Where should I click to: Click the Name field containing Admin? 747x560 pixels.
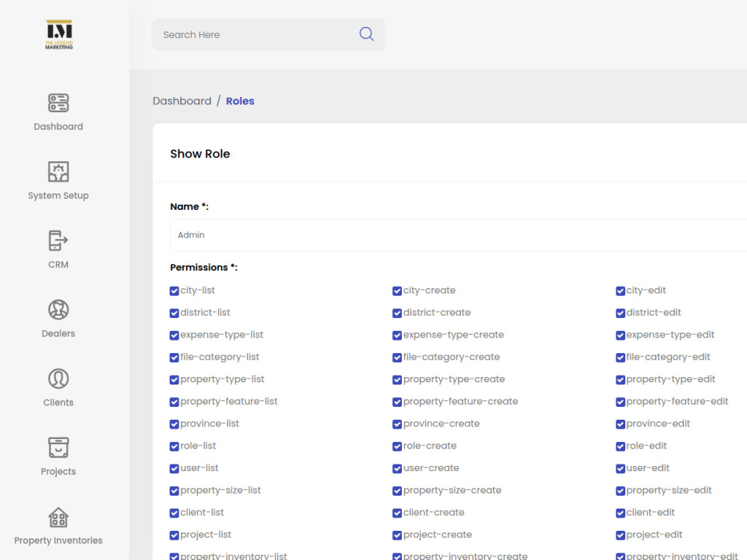click(459, 234)
